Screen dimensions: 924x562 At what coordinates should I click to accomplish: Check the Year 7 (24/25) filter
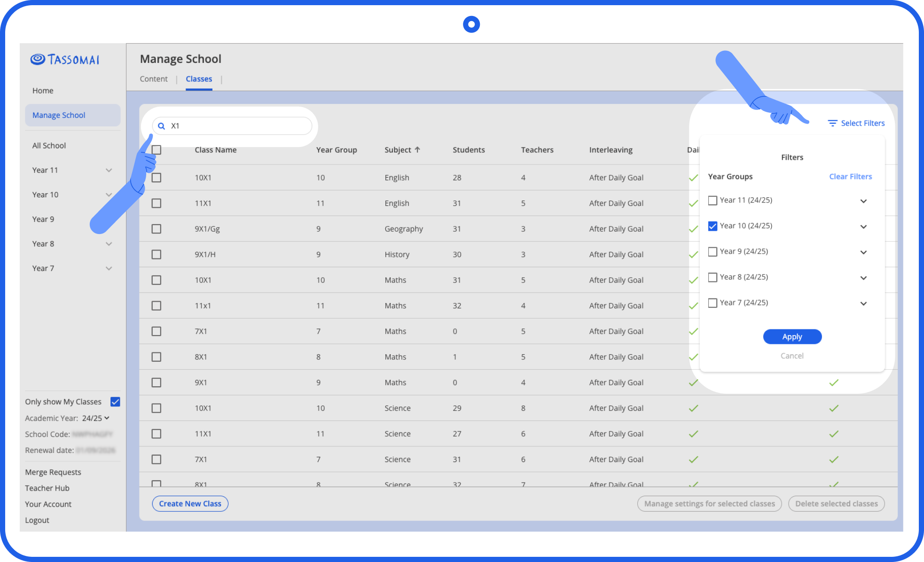pos(713,303)
